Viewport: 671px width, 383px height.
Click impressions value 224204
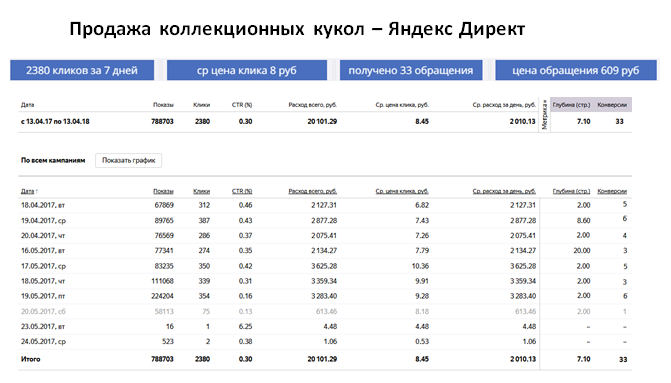click(x=162, y=296)
